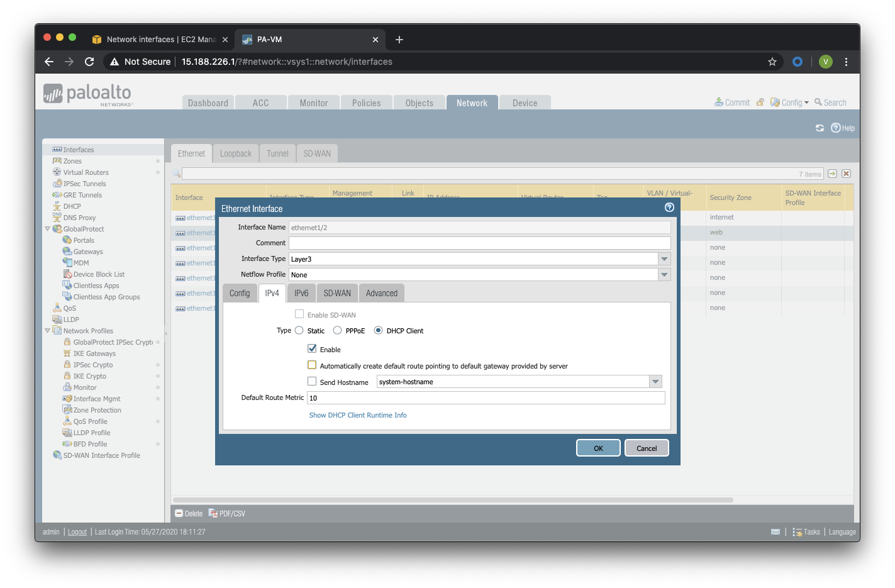Open the SD-WAN tab inside the dialog
The image size is (895, 588).
tap(337, 293)
